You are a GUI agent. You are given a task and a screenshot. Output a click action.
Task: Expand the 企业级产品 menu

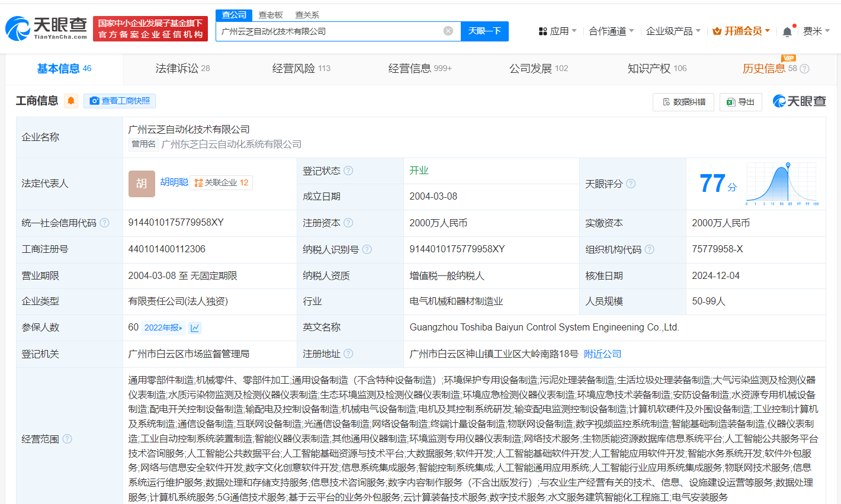click(673, 31)
